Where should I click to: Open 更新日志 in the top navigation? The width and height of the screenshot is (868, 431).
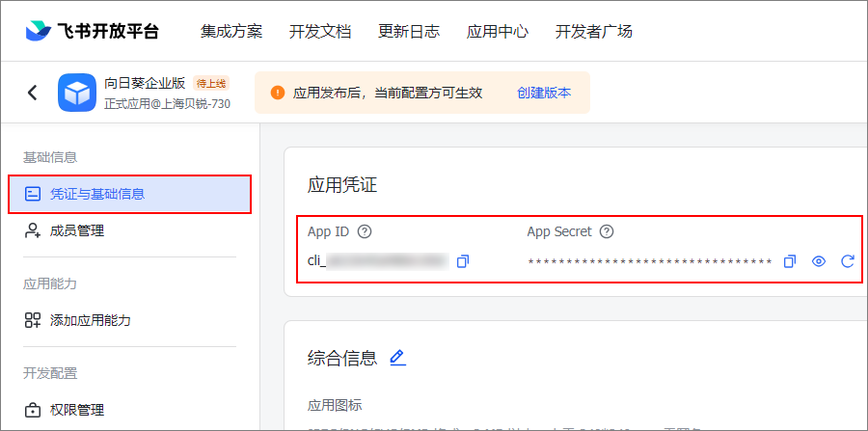coord(409,31)
